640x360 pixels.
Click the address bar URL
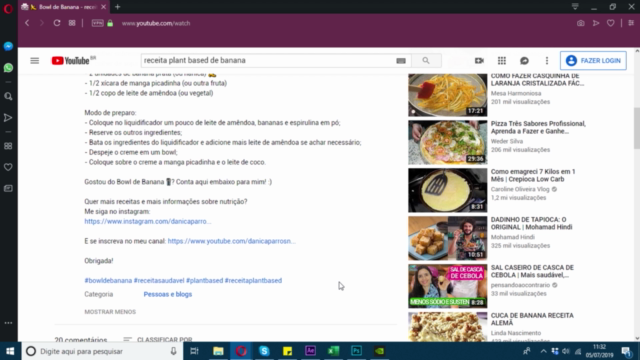pos(156,23)
